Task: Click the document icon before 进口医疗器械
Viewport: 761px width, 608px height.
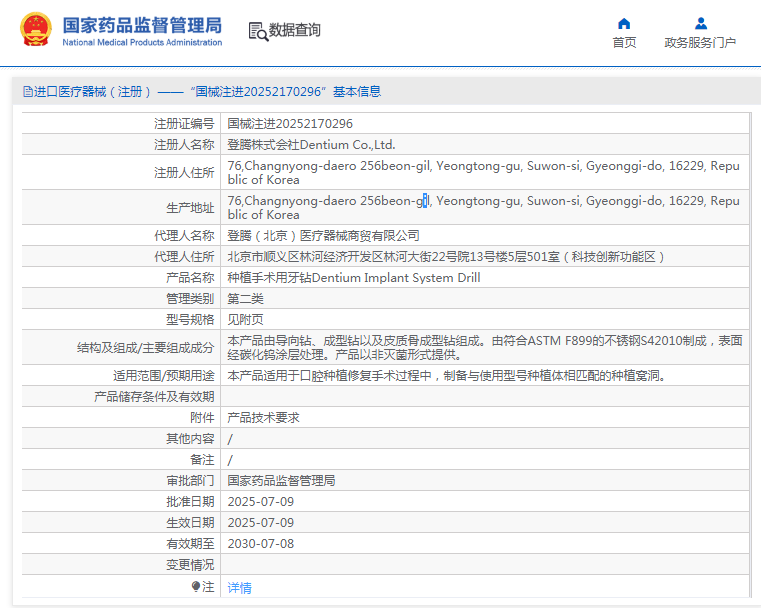Action: [27, 91]
